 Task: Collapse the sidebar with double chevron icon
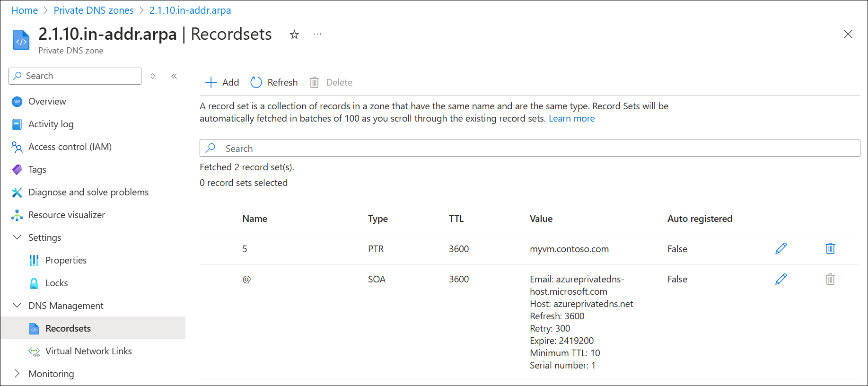click(x=174, y=76)
